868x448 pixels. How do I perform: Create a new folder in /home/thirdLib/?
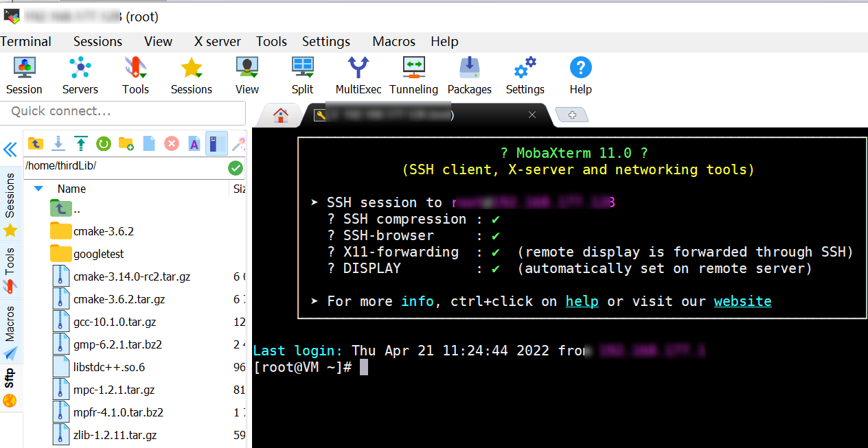(126, 144)
